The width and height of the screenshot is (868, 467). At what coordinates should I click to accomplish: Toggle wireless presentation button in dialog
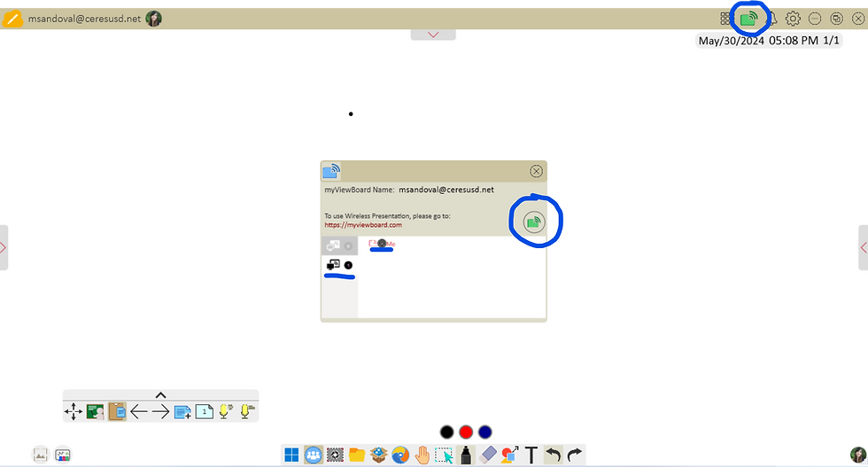tap(533, 222)
